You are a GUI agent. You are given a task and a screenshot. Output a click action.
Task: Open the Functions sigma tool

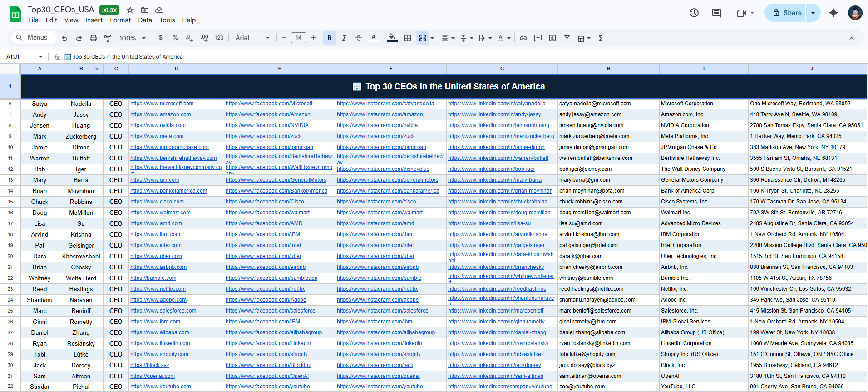(x=601, y=38)
